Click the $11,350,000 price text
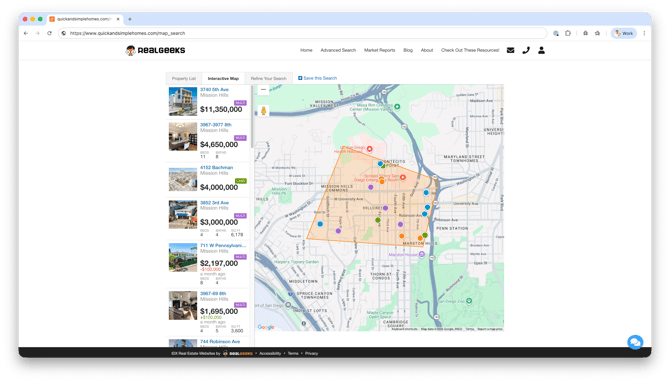The width and height of the screenshot is (670, 382). click(221, 109)
